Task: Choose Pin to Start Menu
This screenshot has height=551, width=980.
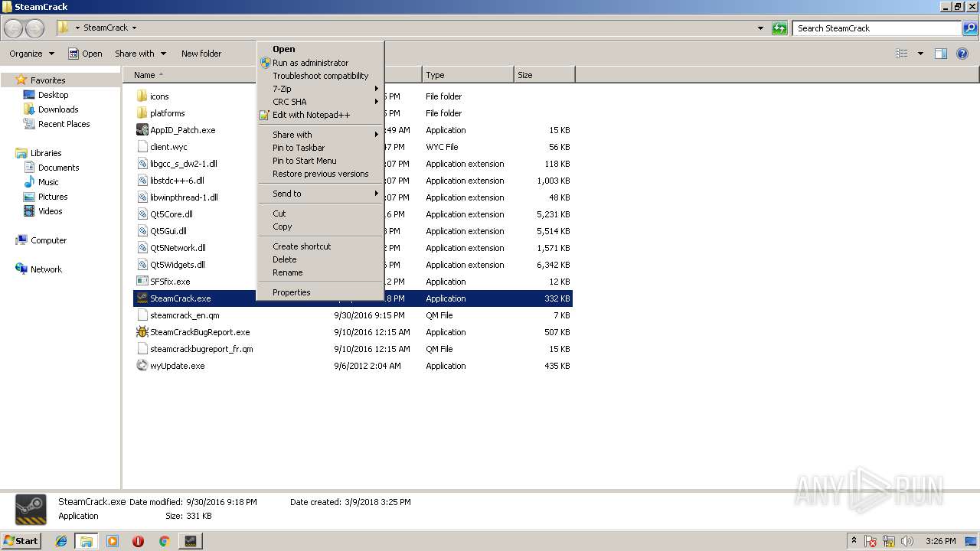Action: (320, 161)
